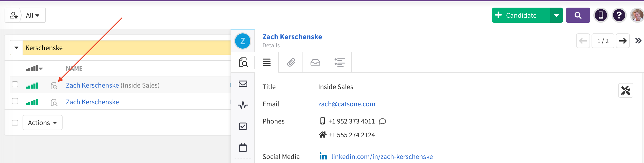Open the tools wrench icon in the details panel
The height and width of the screenshot is (163, 644).
click(x=626, y=90)
